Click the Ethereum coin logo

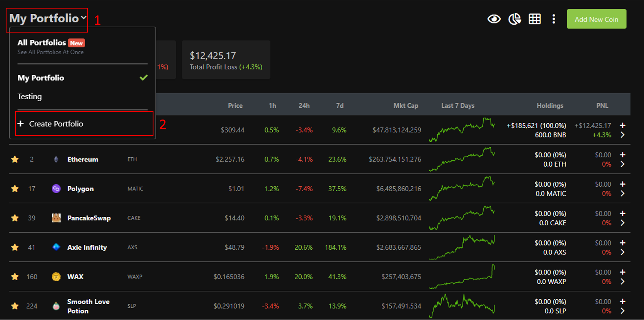pyautogui.click(x=56, y=159)
